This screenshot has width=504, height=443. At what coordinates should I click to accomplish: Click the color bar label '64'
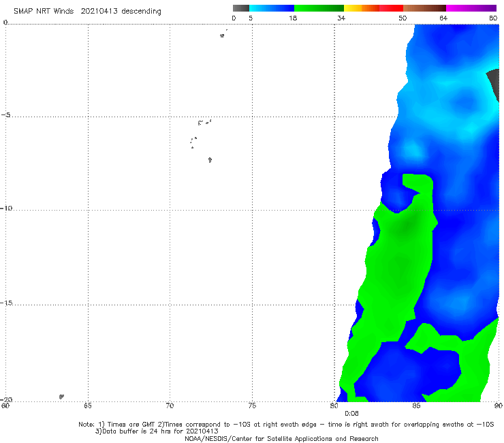coord(443,18)
